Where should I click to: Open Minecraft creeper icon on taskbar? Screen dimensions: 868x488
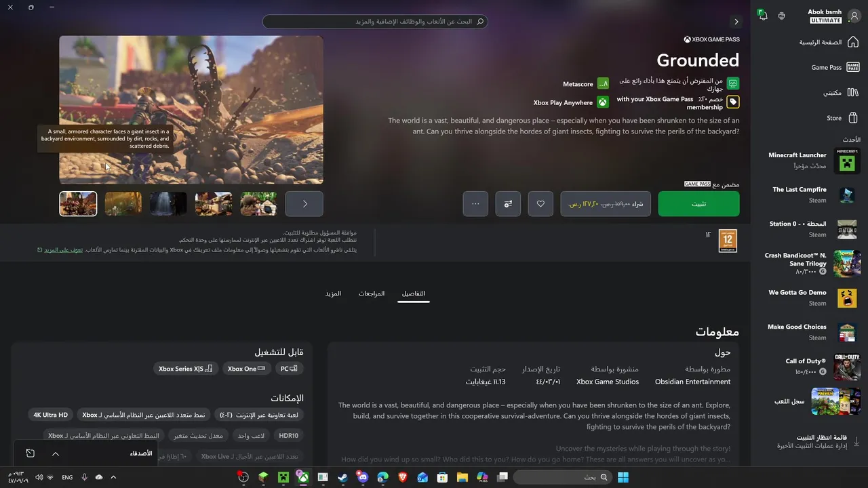[x=283, y=477]
